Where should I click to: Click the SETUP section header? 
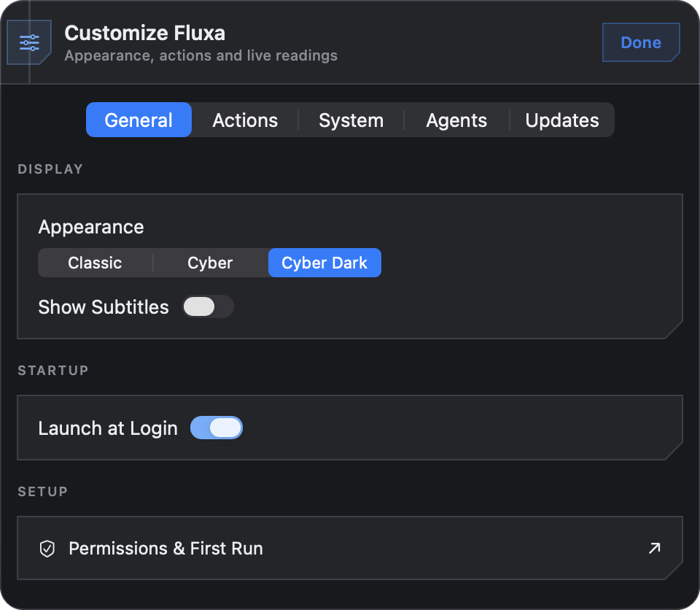click(x=43, y=491)
